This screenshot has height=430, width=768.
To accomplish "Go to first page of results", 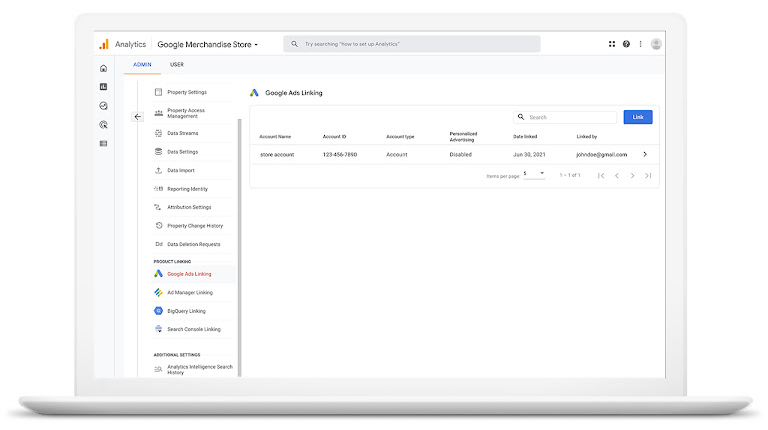I will (601, 175).
